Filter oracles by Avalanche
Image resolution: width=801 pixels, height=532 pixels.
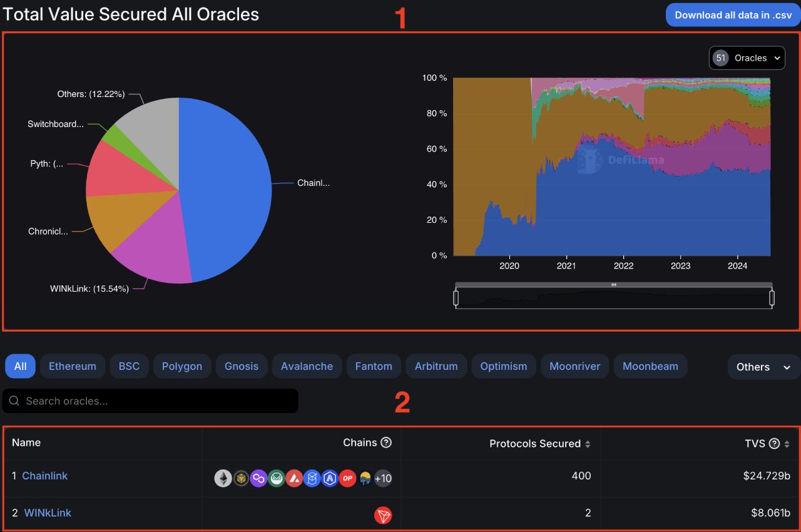[x=307, y=366]
